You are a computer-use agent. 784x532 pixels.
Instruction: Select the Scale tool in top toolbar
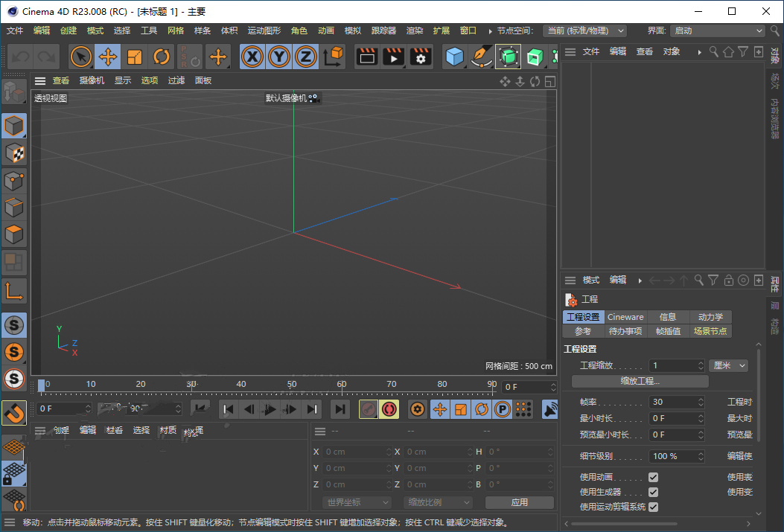click(x=135, y=57)
